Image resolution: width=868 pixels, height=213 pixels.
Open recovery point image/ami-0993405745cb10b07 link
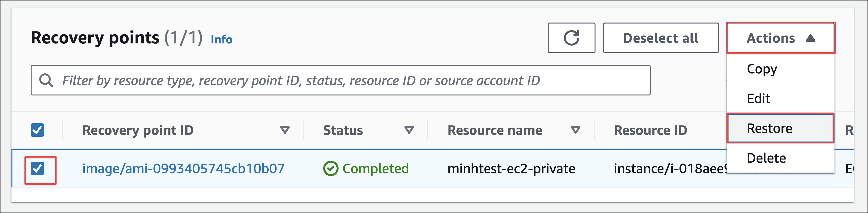183,168
